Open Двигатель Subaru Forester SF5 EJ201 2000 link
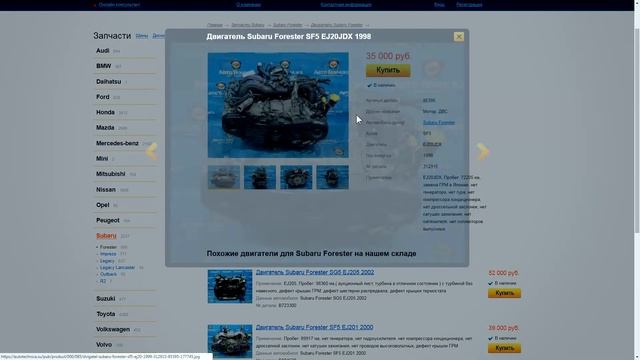 [314, 327]
